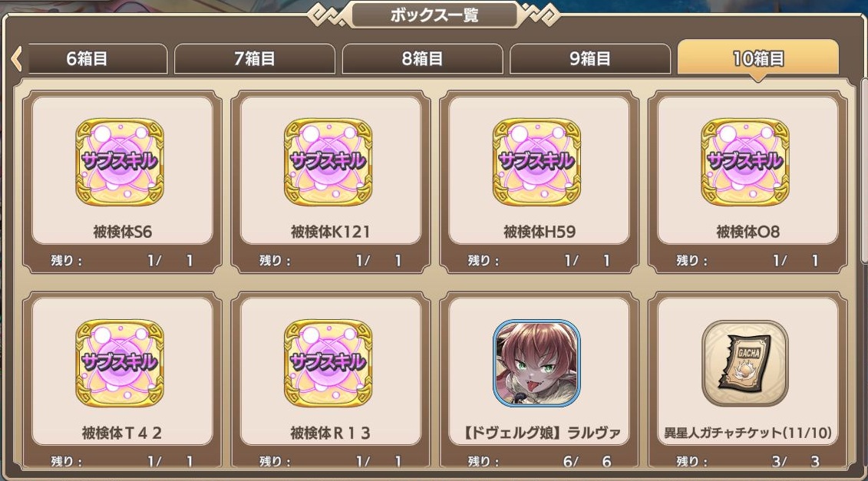
Task: Select the 被検体T42 sub-skill icon
Action: tap(120, 363)
